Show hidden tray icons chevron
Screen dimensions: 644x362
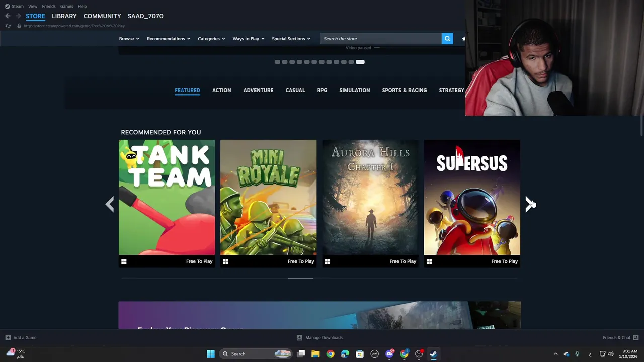coord(555,354)
